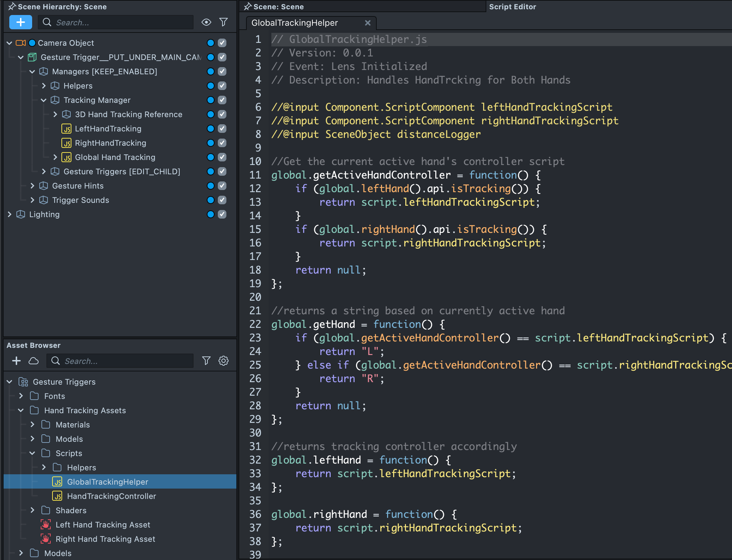Screen dimensions: 732x560
Task: Collapse the Tracking Manager node
Action: (44, 100)
